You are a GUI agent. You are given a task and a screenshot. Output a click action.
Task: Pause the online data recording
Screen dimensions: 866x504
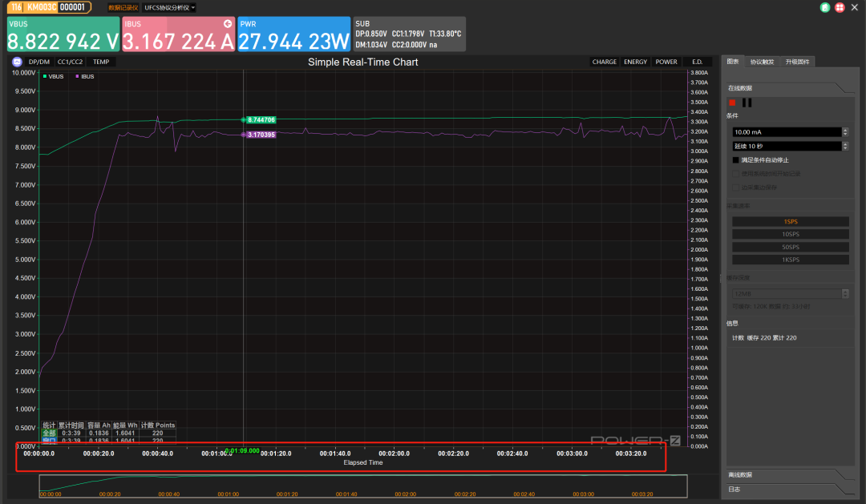[x=747, y=103]
